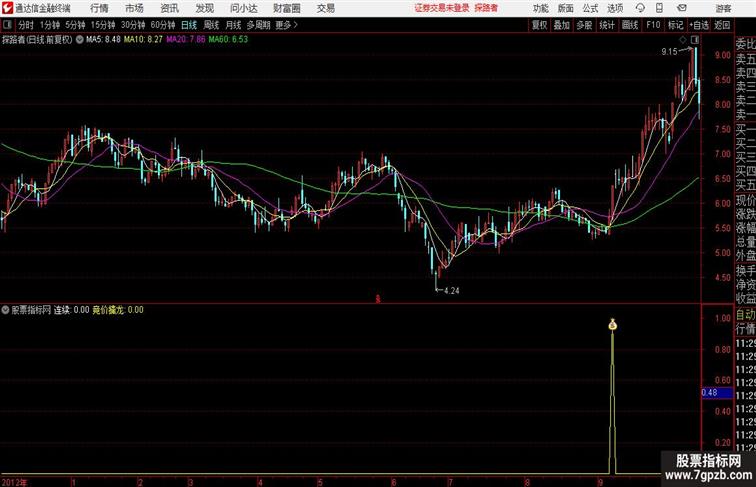Switch to the 5分钟 period tab

tap(75, 25)
